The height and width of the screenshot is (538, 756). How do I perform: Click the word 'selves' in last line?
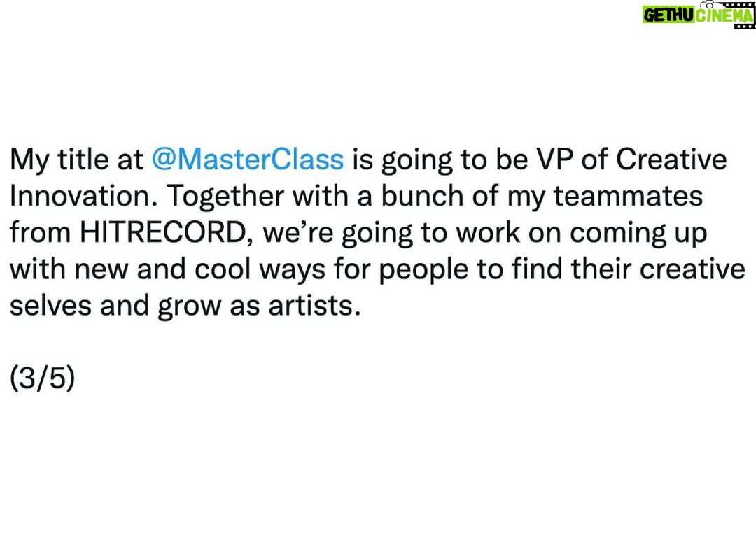click(50, 306)
